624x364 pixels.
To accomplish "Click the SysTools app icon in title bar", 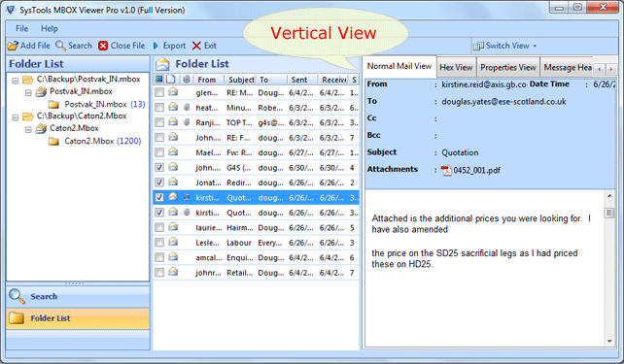I will point(11,10).
